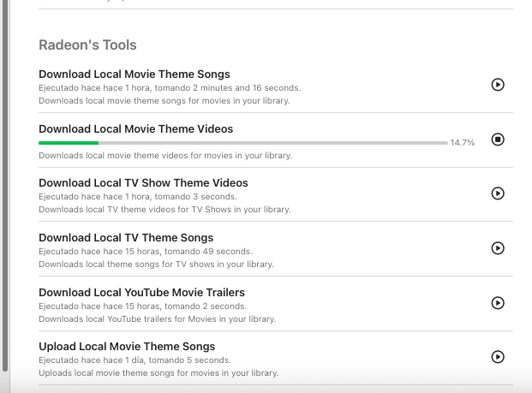Screen dimensions: 532x393
Task: Select the Download Local YouTube Movie Trailers title
Action: click(141, 293)
